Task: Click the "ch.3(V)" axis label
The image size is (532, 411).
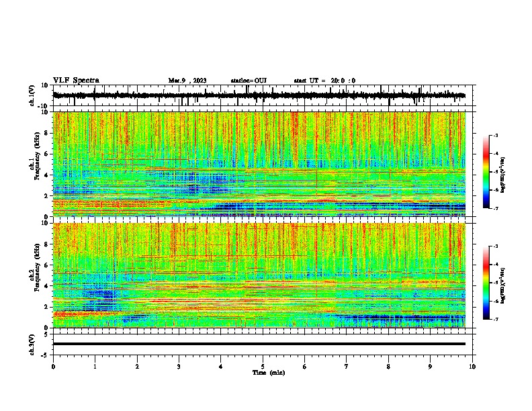Action: [32, 345]
